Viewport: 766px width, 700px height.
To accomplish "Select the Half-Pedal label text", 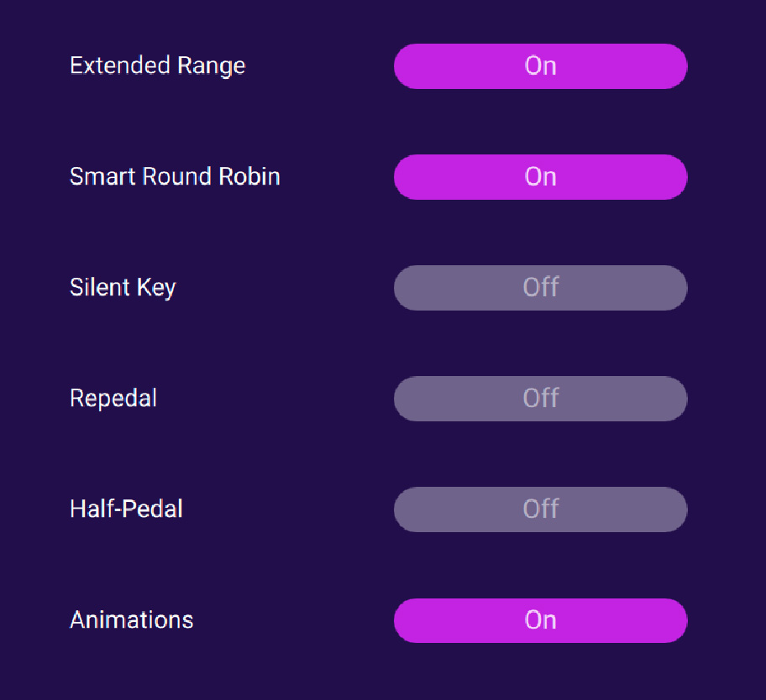I will [x=126, y=509].
